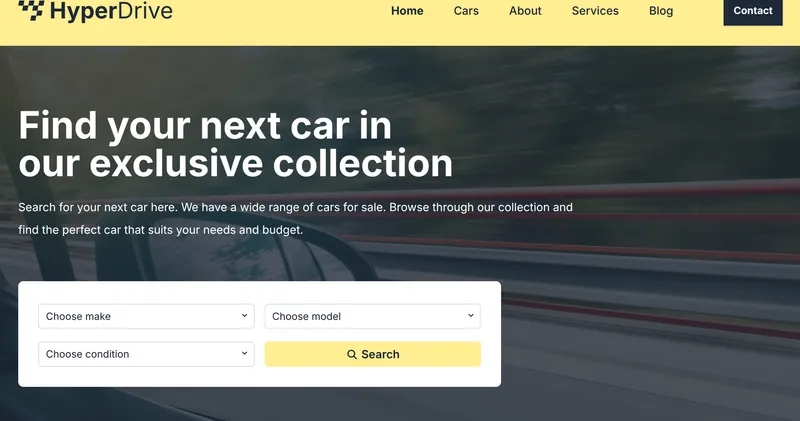Image resolution: width=800 pixels, height=421 pixels.
Task: Go to the Home menu item
Action: coord(407,11)
